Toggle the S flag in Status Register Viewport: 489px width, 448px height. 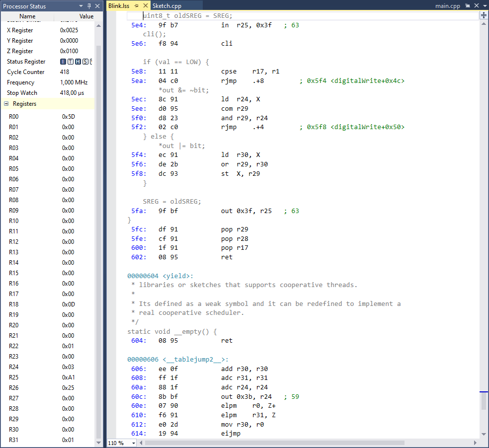(x=85, y=62)
